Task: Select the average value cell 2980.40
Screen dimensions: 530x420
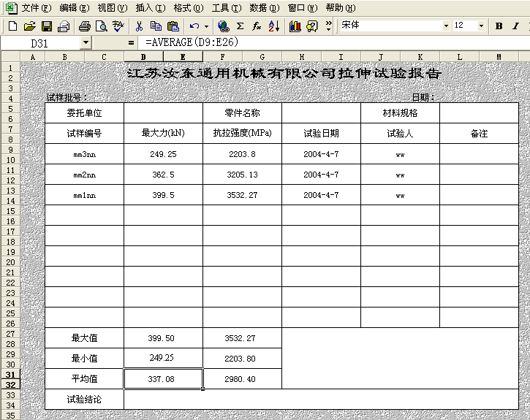Action: click(243, 379)
